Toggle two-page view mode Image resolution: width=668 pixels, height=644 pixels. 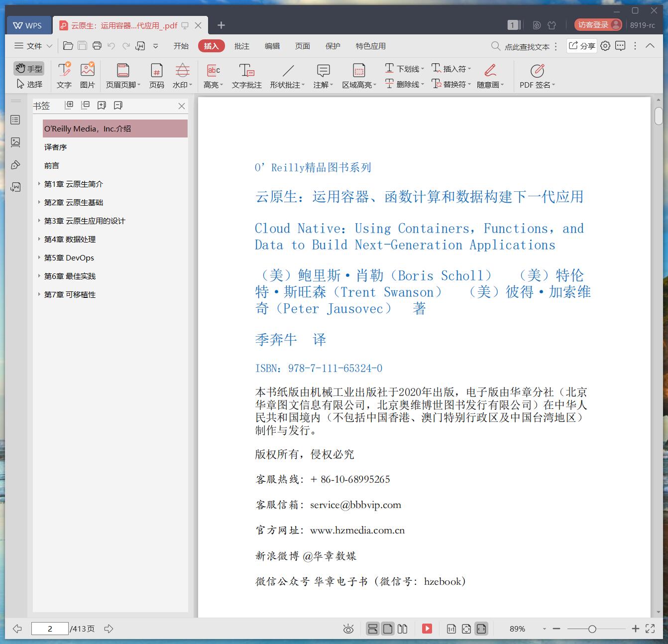point(403,629)
